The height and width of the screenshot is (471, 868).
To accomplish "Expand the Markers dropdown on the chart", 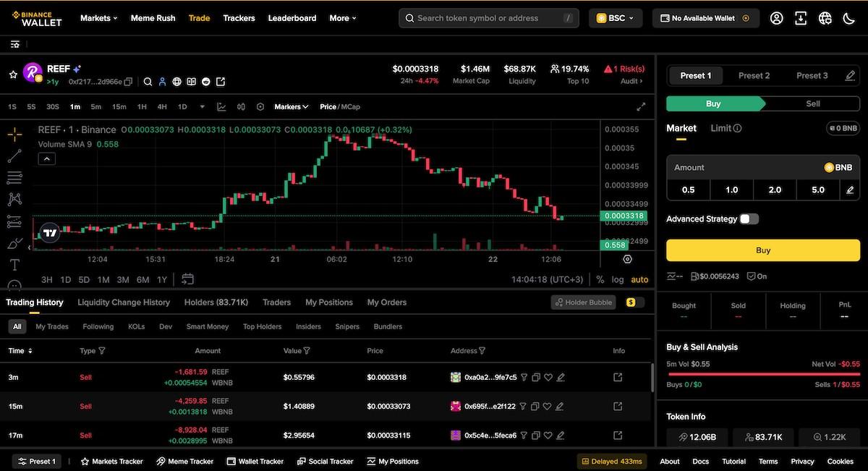I will 290,106.
